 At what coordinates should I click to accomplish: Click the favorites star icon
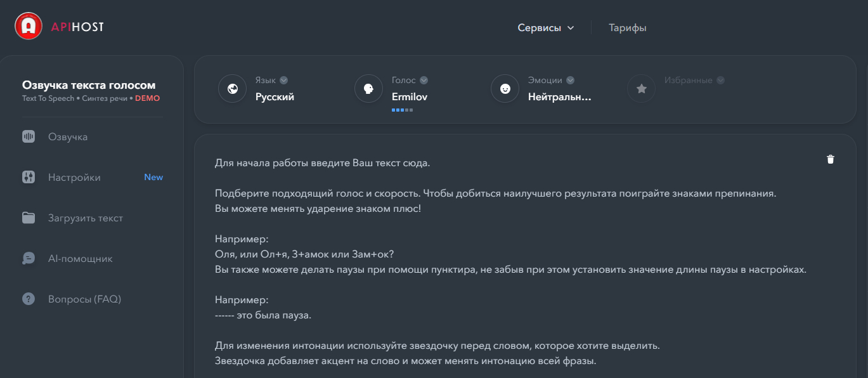(x=641, y=89)
